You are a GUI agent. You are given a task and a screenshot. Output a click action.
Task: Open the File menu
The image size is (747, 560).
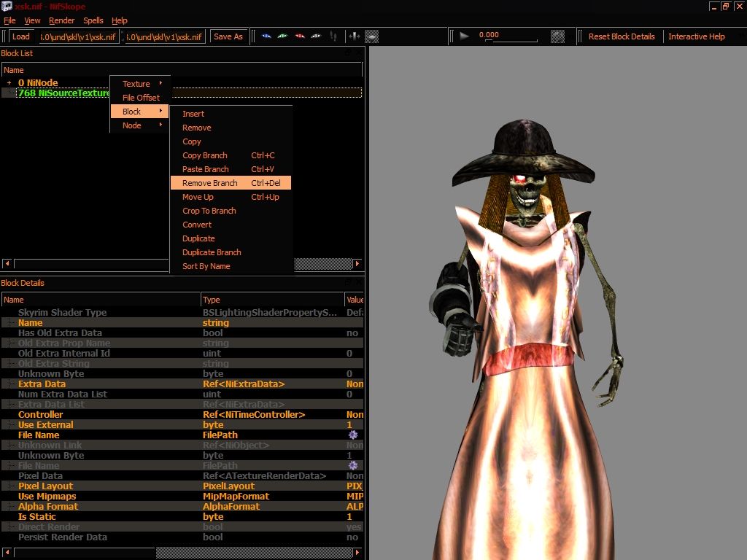click(x=9, y=20)
